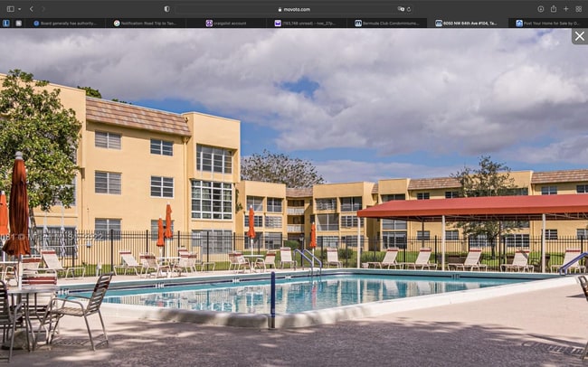Switch to Bermuda Club Condominiums tab
Viewport: 588px width, 367px height.
(387, 24)
